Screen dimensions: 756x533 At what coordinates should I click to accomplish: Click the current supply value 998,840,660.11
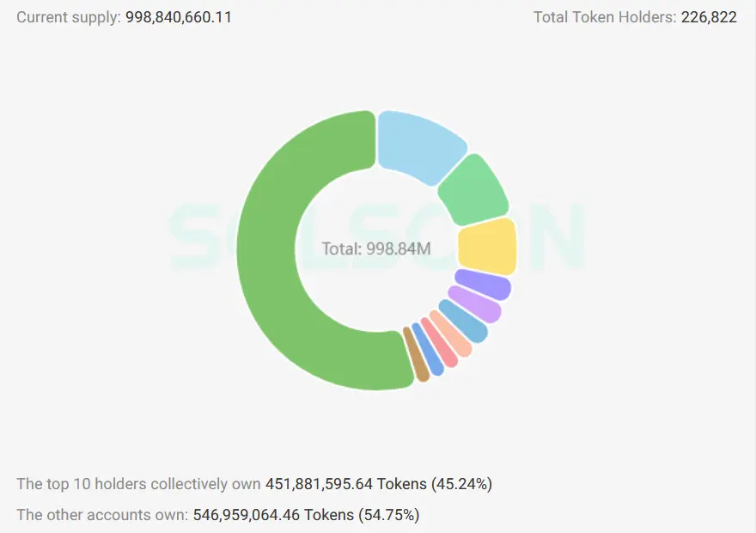[179, 17]
